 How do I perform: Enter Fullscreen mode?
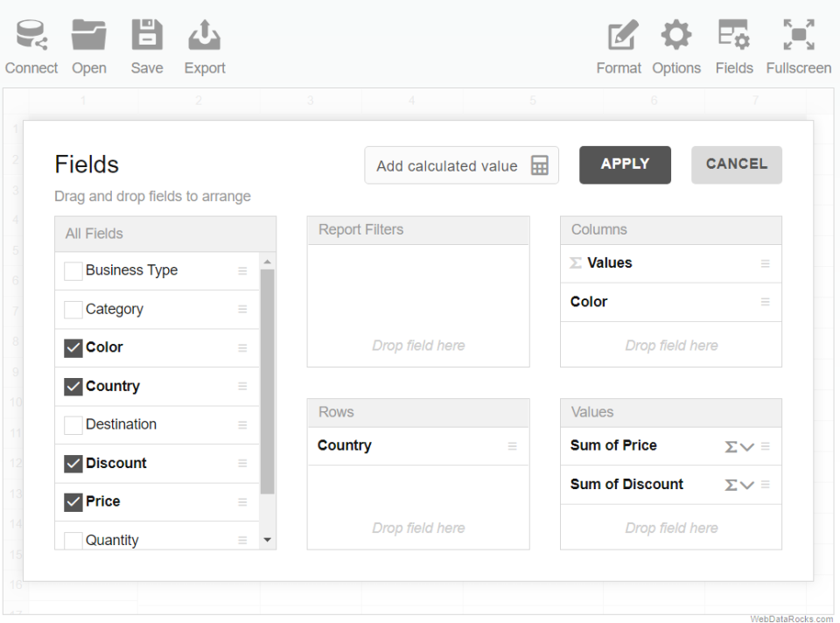click(799, 36)
